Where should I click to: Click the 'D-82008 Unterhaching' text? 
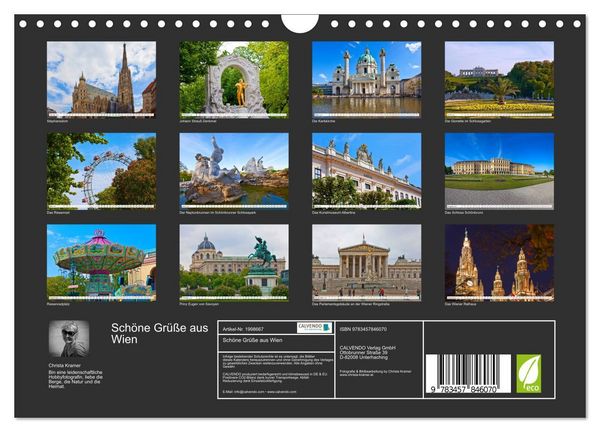pyautogui.click(x=364, y=357)
